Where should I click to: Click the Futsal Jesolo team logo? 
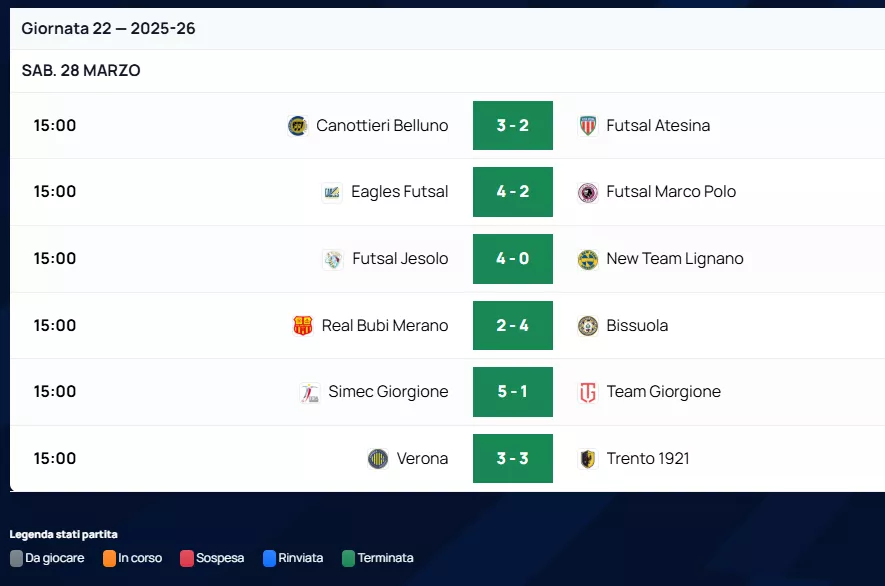pos(333,259)
